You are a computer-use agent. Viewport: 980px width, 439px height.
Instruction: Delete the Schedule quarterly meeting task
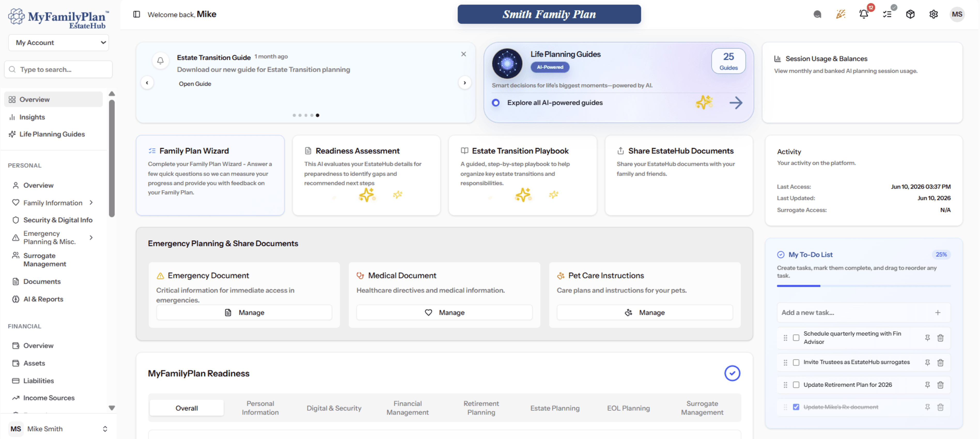tap(940, 338)
